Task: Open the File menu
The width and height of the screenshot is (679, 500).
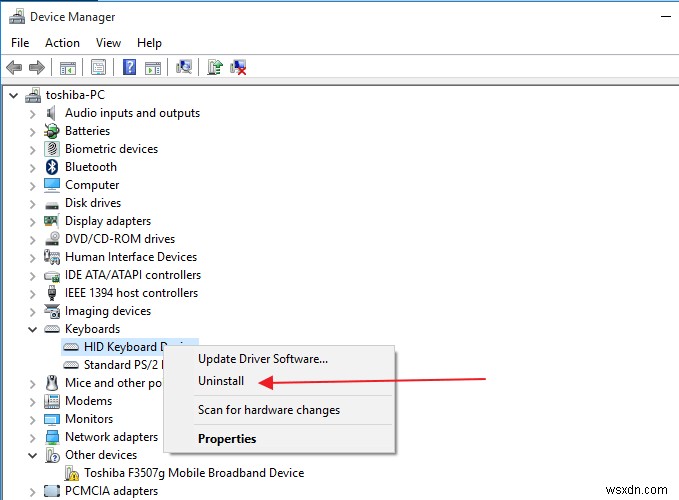Action: pyautogui.click(x=20, y=43)
